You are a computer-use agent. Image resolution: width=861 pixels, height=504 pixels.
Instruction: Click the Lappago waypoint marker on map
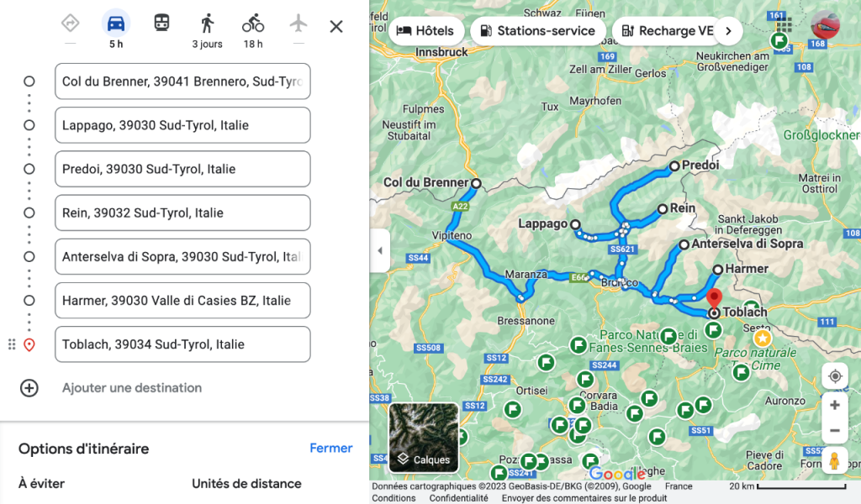pos(575,223)
